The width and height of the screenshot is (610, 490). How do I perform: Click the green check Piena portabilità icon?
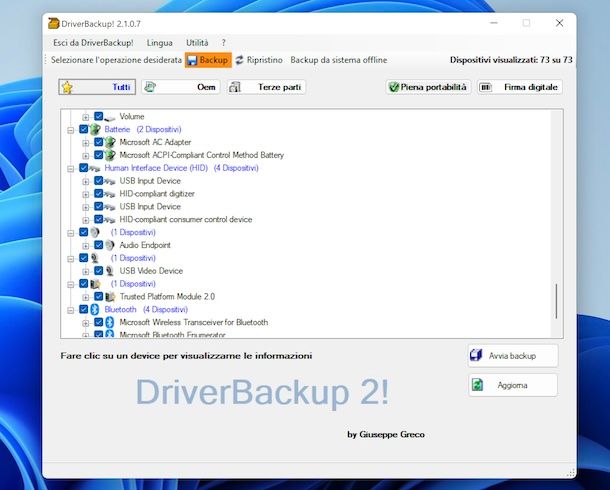[394, 88]
